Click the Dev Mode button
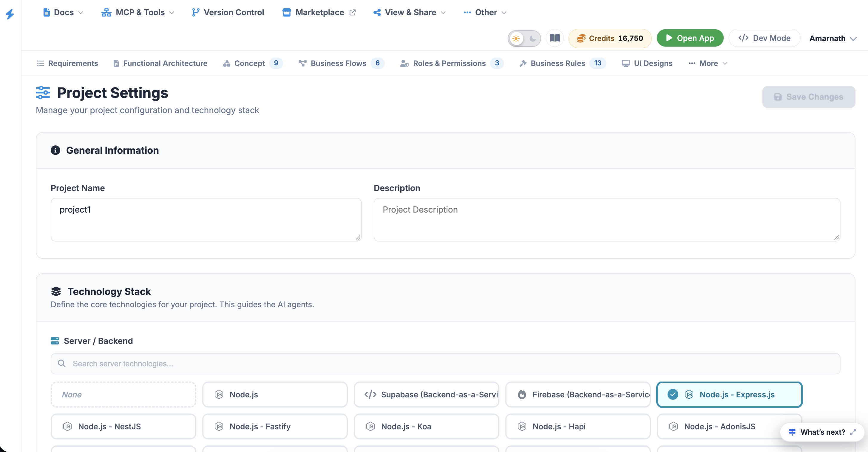Viewport: 868px width, 452px height. coord(764,38)
